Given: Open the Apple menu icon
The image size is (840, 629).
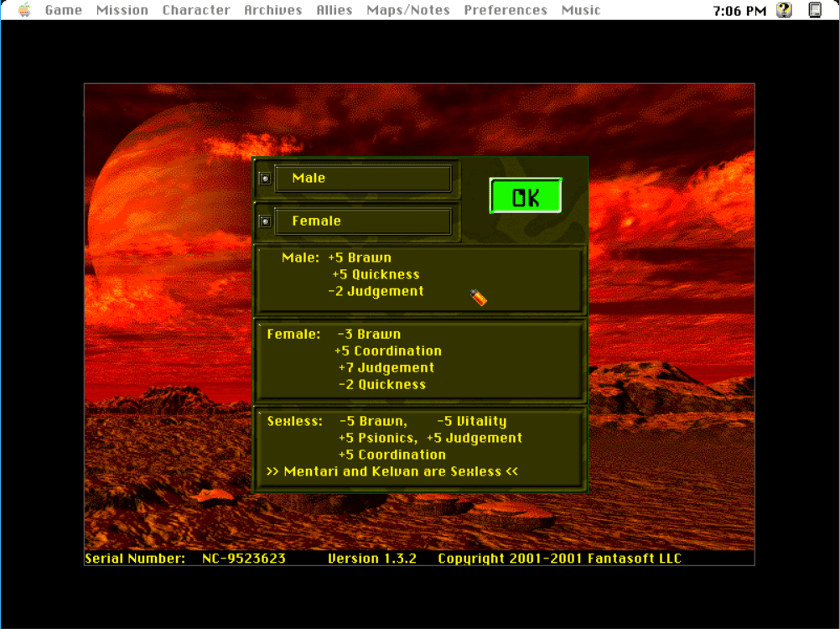Looking at the screenshot, I should pyautogui.click(x=24, y=10).
